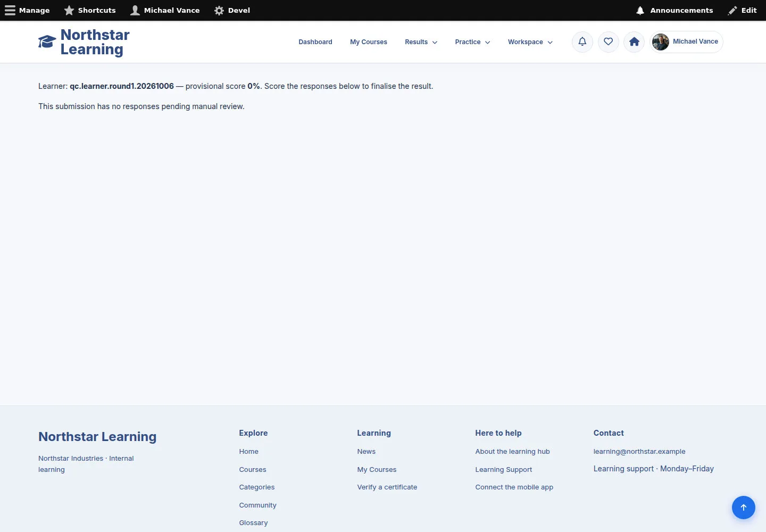Image resolution: width=766 pixels, height=532 pixels.
Task: Click the Edit pencil in toolbar
Action: 743,10
